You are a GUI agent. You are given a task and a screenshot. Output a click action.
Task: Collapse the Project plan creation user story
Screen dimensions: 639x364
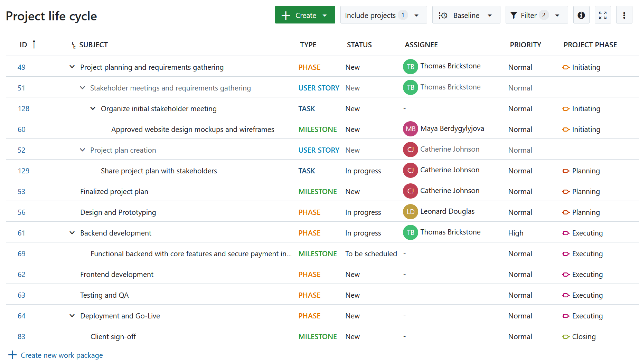click(x=82, y=150)
